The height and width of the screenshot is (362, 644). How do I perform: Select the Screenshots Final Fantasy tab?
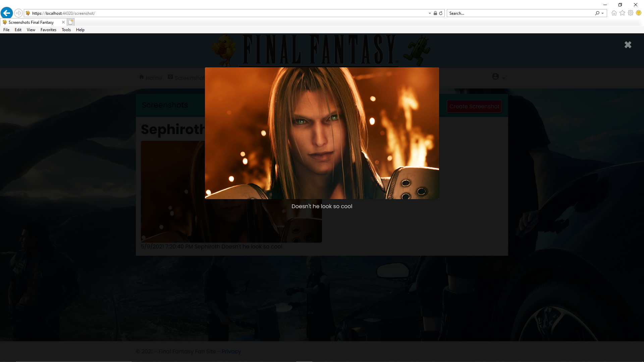[31, 22]
